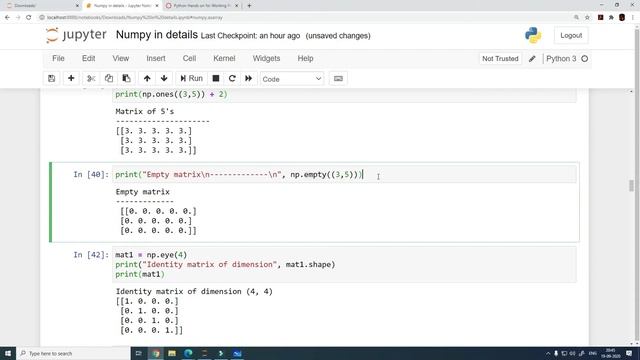
Task: Click the 'Empty matrix' output text
Action: (142, 192)
